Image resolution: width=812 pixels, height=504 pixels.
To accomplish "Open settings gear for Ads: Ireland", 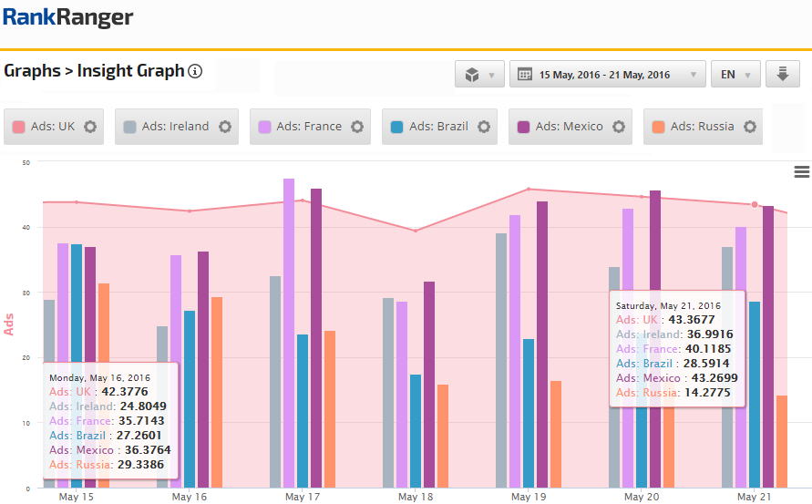I will [x=225, y=127].
